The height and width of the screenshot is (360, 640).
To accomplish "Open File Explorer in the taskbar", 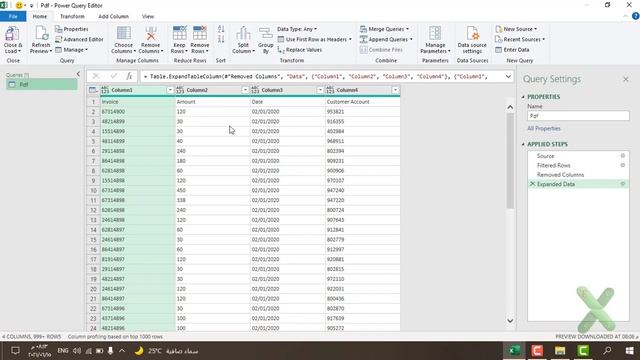I will click(x=560, y=351).
